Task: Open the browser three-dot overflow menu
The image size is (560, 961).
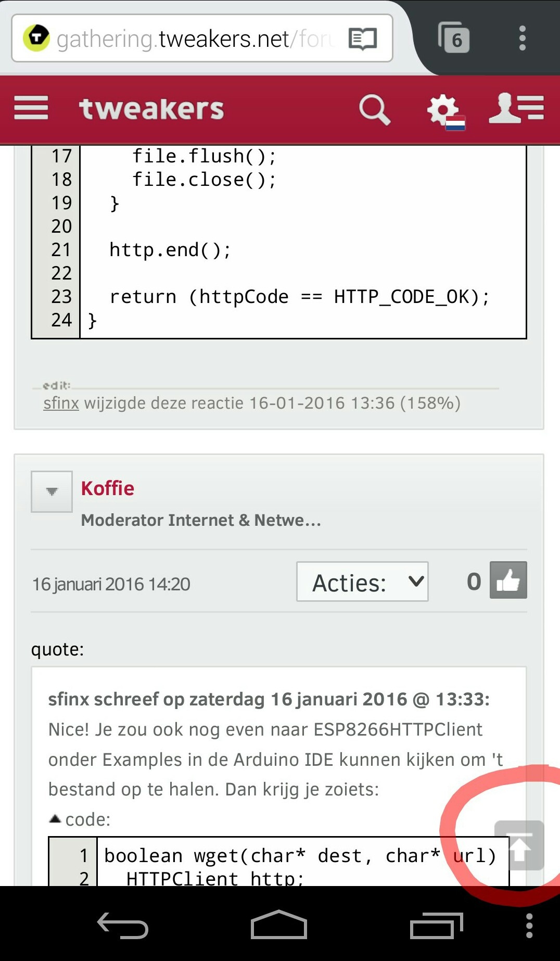Action: pyautogui.click(x=523, y=39)
